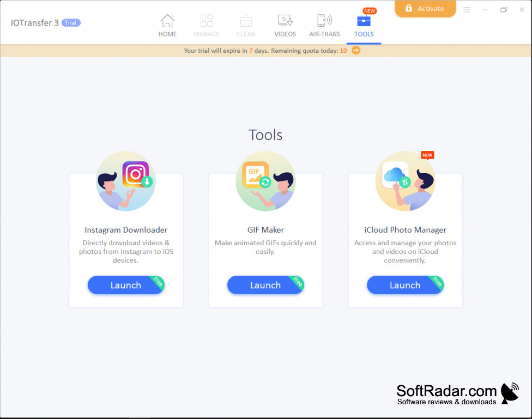This screenshot has height=419, width=532.
Task: Open the hamburger menu icon
Action: point(467,10)
